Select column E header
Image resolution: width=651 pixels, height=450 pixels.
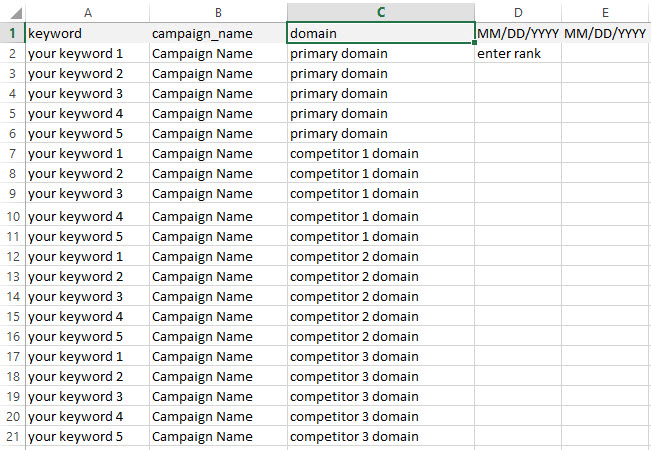pyautogui.click(x=606, y=11)
